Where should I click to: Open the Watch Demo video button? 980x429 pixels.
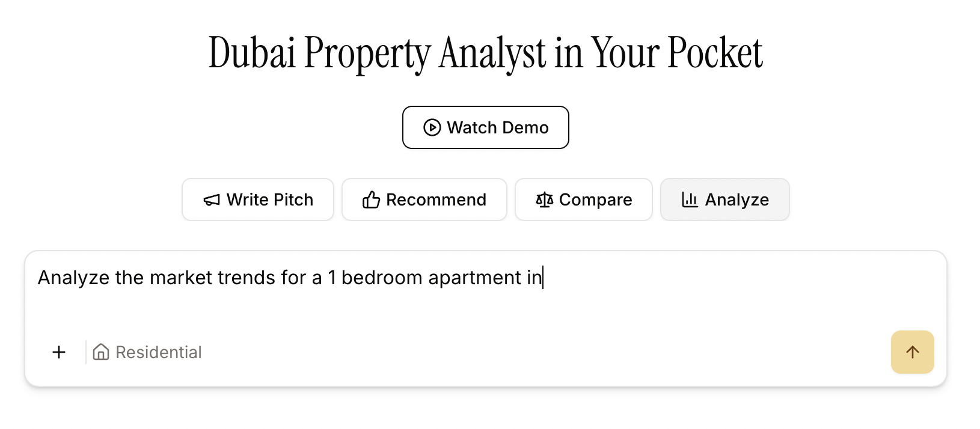[486, 127]
